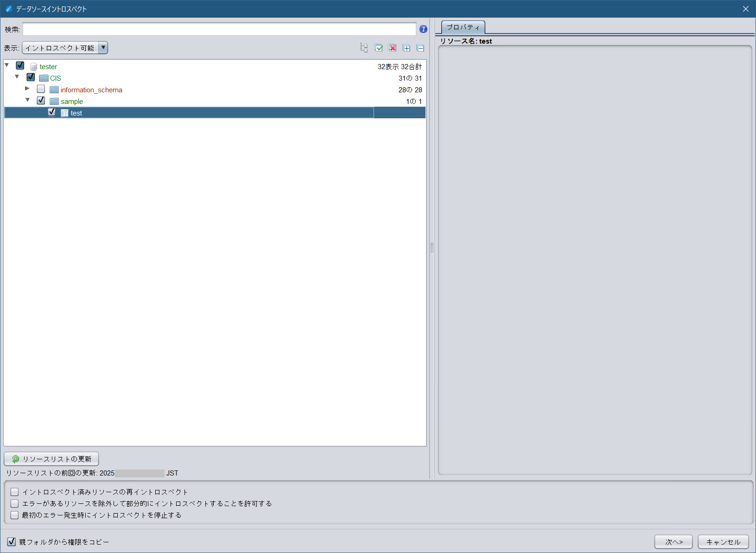
Task: Click the tester database icon
Action: (33, 67)
